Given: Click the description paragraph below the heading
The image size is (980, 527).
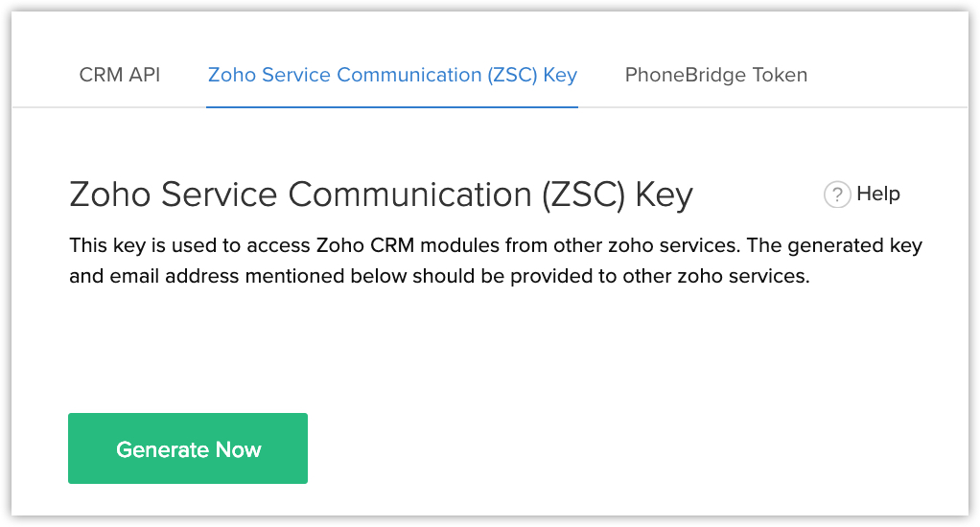Looking at the screenshot, I should (x=496, y=262).
